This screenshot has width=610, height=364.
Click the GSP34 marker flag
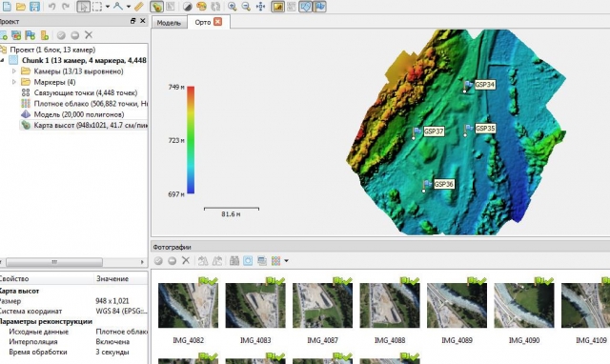(469, 84)
